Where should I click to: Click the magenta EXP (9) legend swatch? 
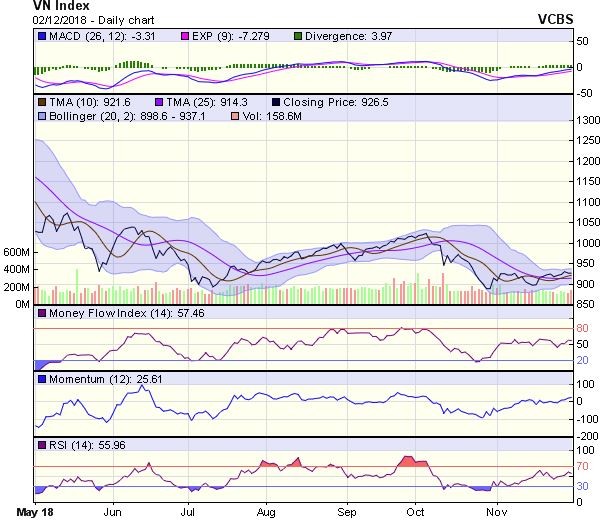tap(158, 38)
